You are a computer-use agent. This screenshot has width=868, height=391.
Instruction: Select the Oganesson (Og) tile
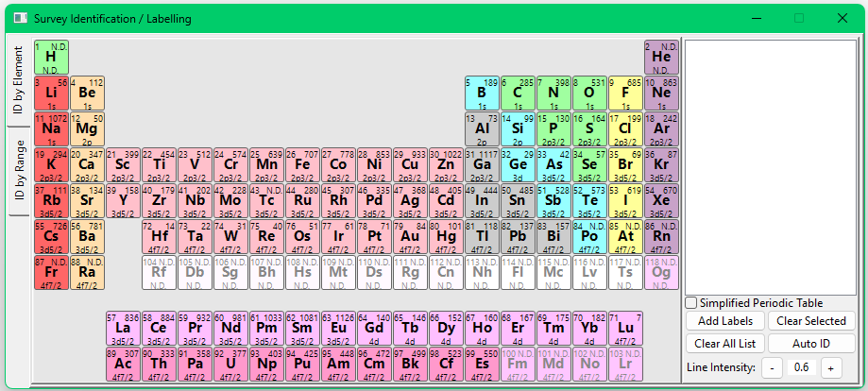pyautogui.click(x=661, y=273)
